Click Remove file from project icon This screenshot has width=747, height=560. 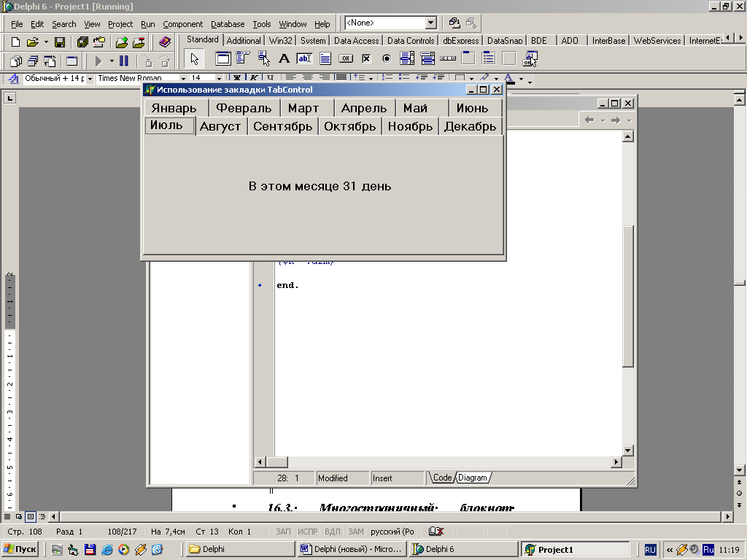pos(139,42)
